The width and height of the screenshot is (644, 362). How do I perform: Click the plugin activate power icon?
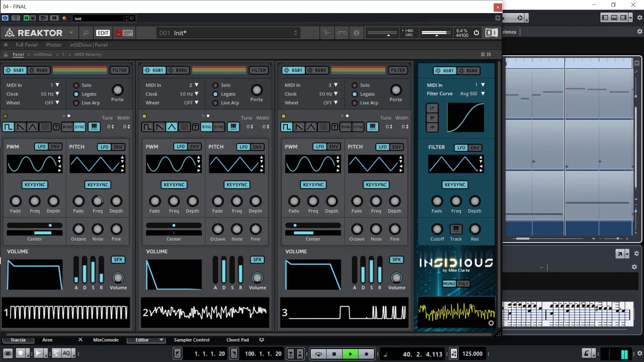(5, 18)
